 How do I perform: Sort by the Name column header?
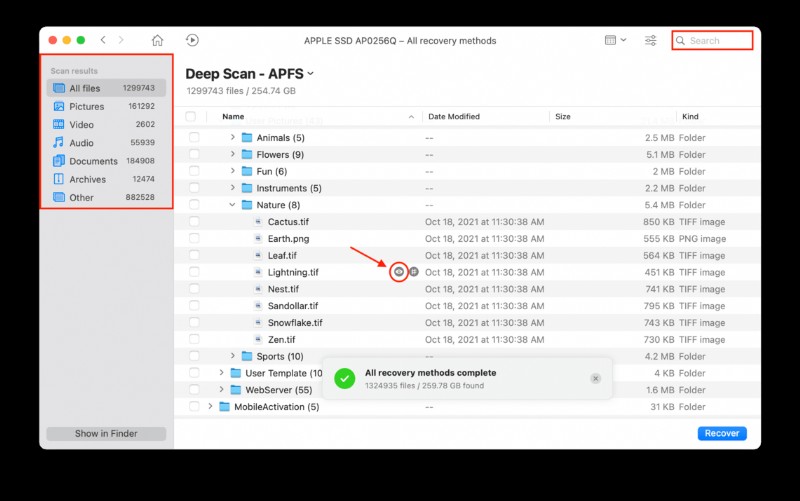tap(233, 116)
